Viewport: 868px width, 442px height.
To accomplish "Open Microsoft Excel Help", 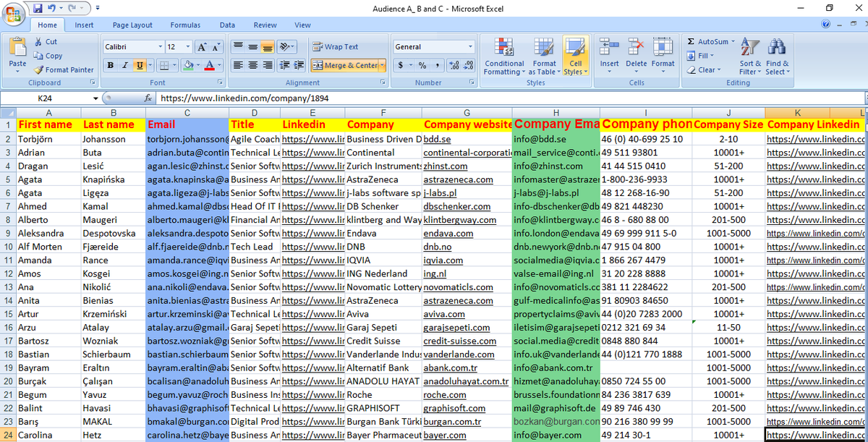I will pos(825,25).
